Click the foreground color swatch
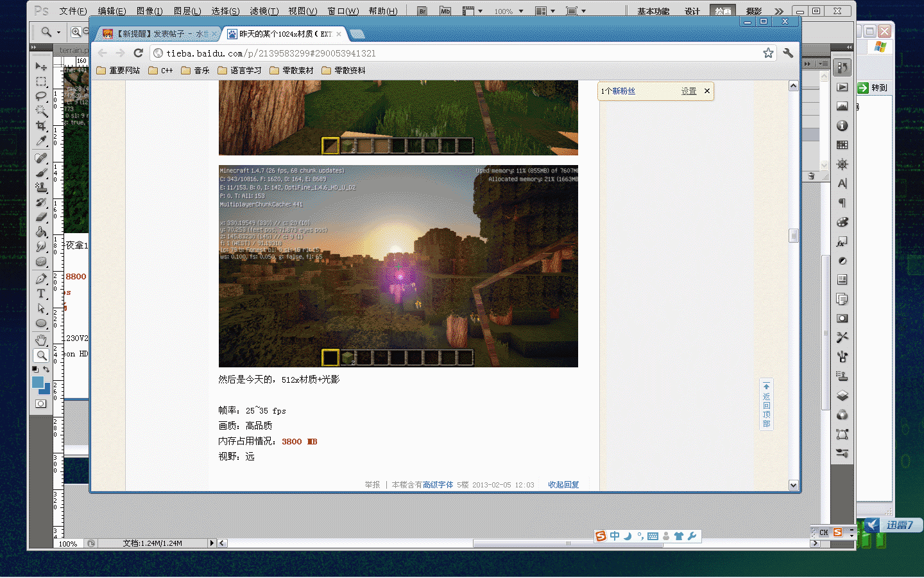The image size is (924, 578). click(x=38, y=382)
